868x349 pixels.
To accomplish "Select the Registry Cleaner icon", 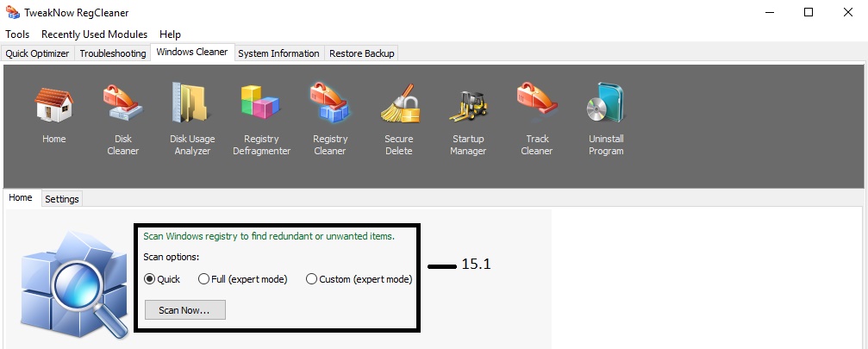I will point(330,103).
